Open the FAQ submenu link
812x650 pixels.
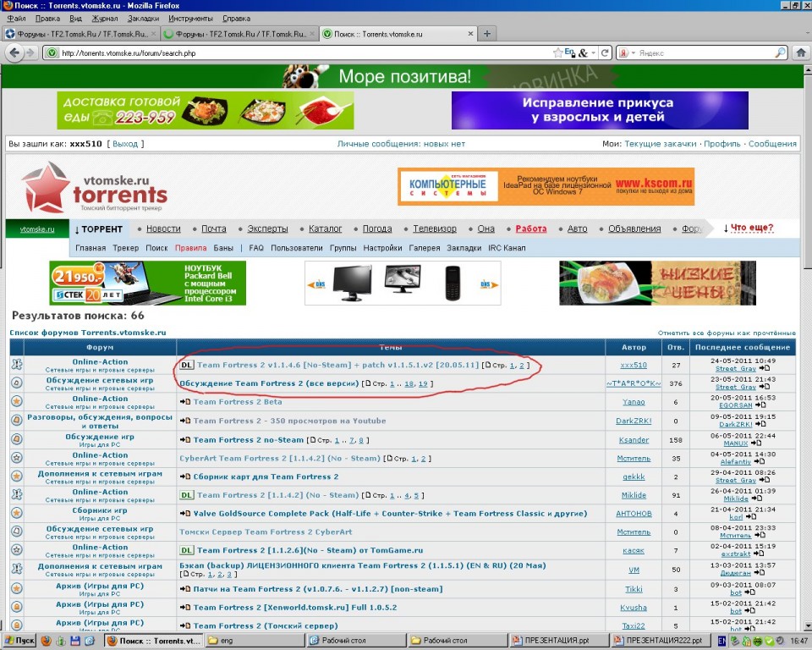(x=256, y=248)
